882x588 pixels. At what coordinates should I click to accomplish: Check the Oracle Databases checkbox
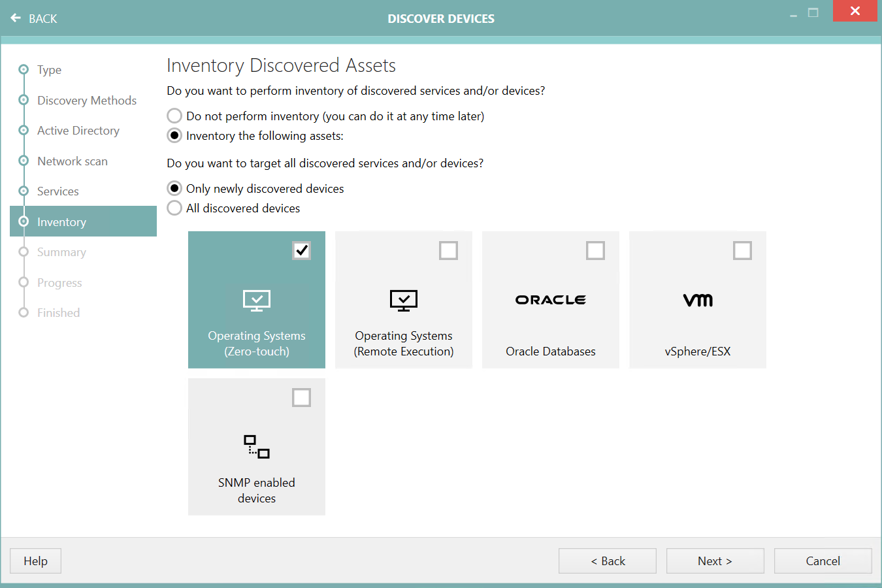pyautogui.click(x=595, y=250)
